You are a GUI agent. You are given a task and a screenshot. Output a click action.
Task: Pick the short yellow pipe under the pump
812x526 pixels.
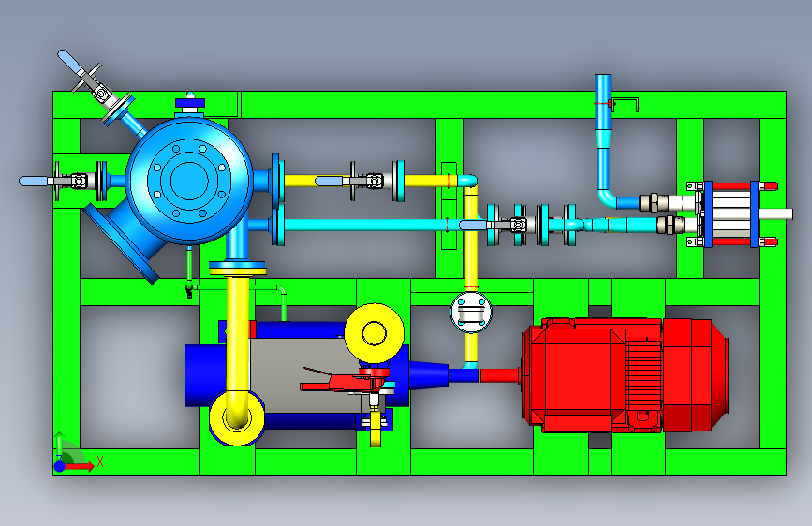point(376,430)
